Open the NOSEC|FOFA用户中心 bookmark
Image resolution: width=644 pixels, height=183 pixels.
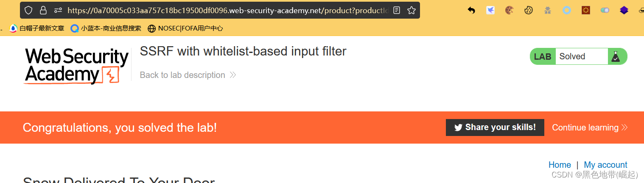(x=185, y=28)
